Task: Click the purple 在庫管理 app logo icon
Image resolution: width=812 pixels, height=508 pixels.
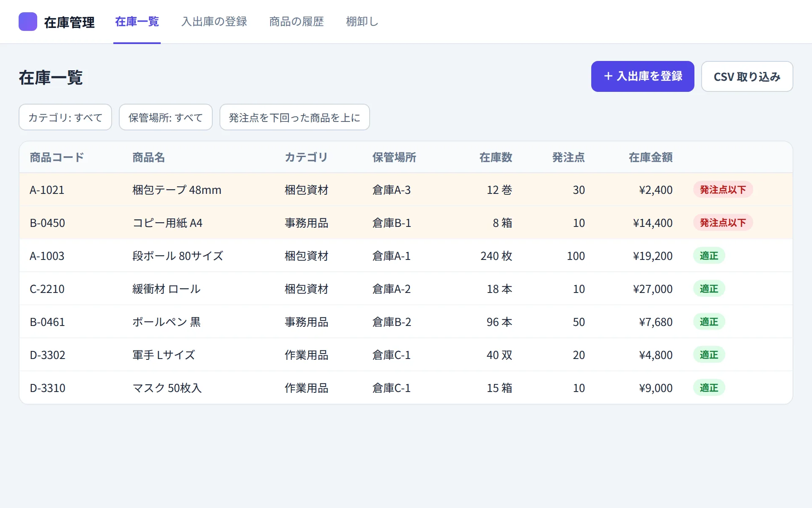Action: click(x=28, y=22)
